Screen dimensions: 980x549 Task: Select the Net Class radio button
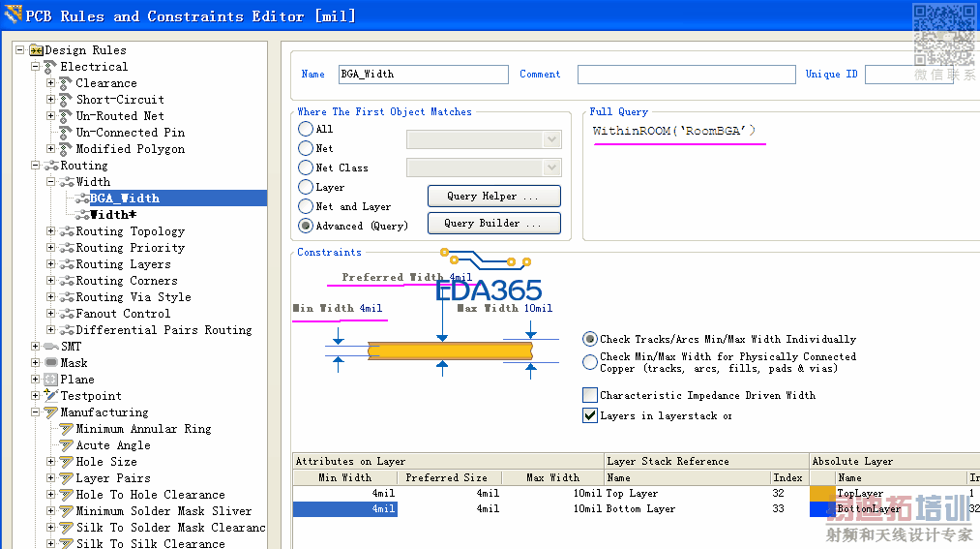306,168
